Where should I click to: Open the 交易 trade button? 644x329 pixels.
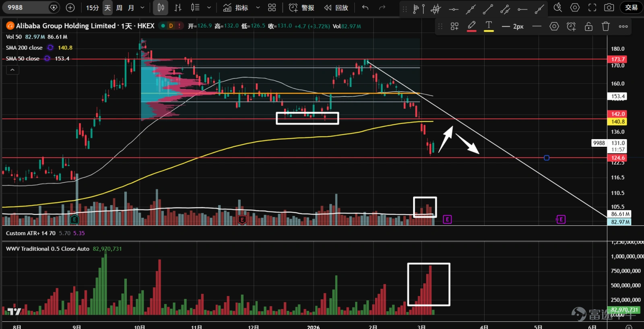click(631, 8)
